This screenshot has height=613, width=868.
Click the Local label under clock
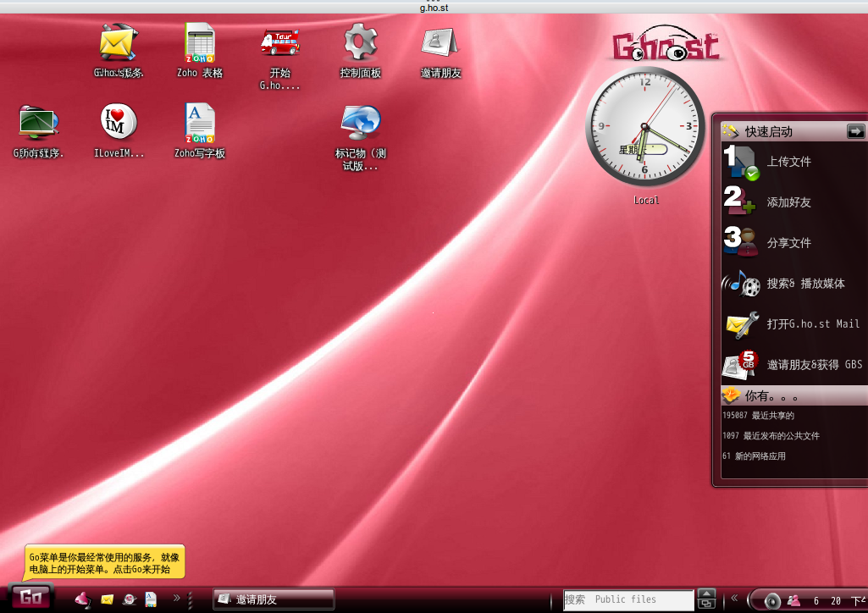click(x=646, y=201)
